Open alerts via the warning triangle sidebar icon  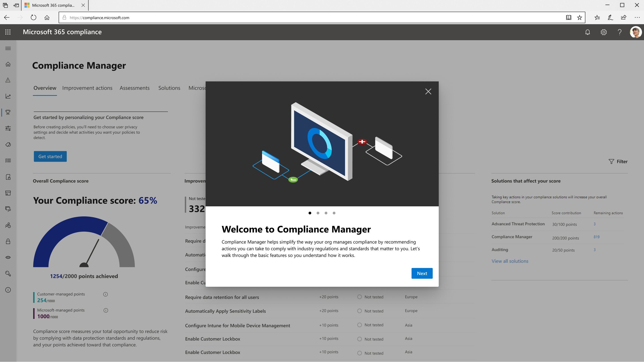(8, 80)
